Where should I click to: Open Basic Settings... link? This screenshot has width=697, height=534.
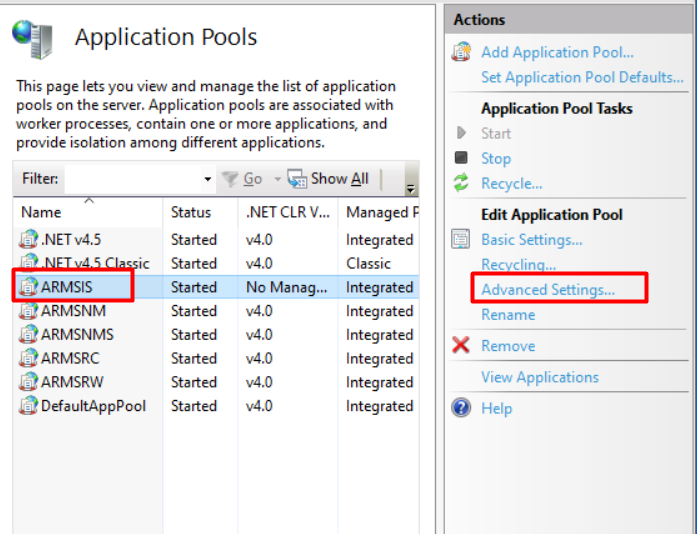(532, 240)
